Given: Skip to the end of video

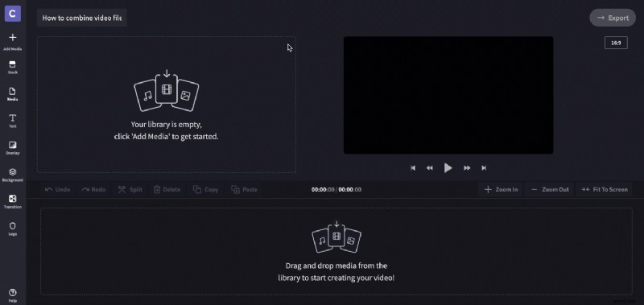Looking at the screenshot, I should 484,168.
